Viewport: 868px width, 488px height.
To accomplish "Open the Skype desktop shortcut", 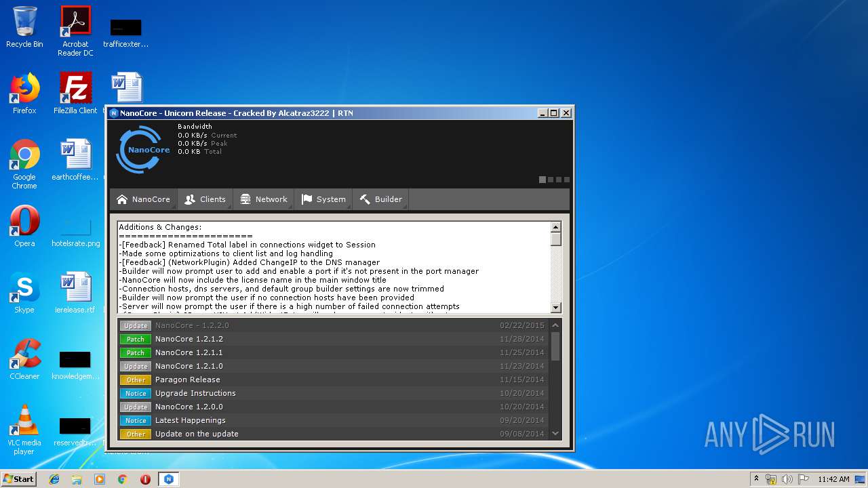I will tap(24, 292).
